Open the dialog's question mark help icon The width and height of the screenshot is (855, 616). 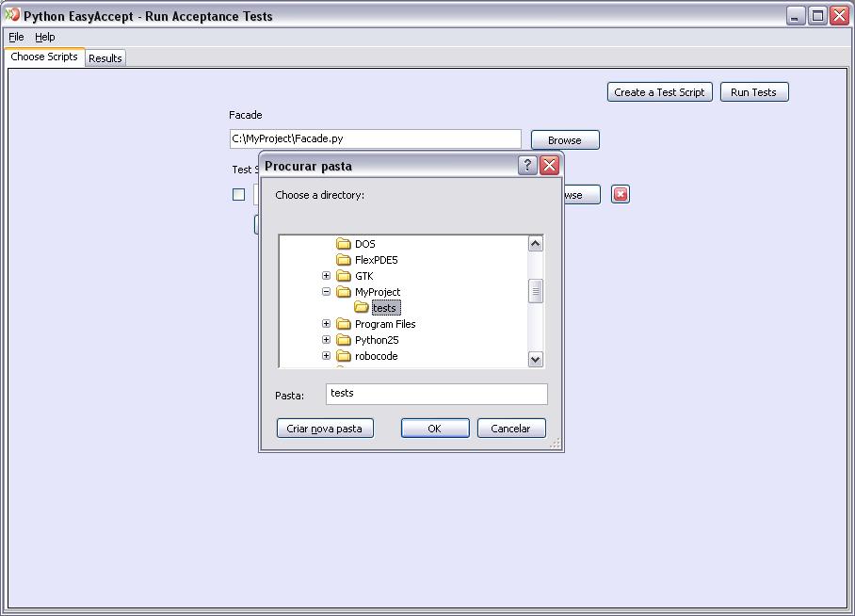525,165
